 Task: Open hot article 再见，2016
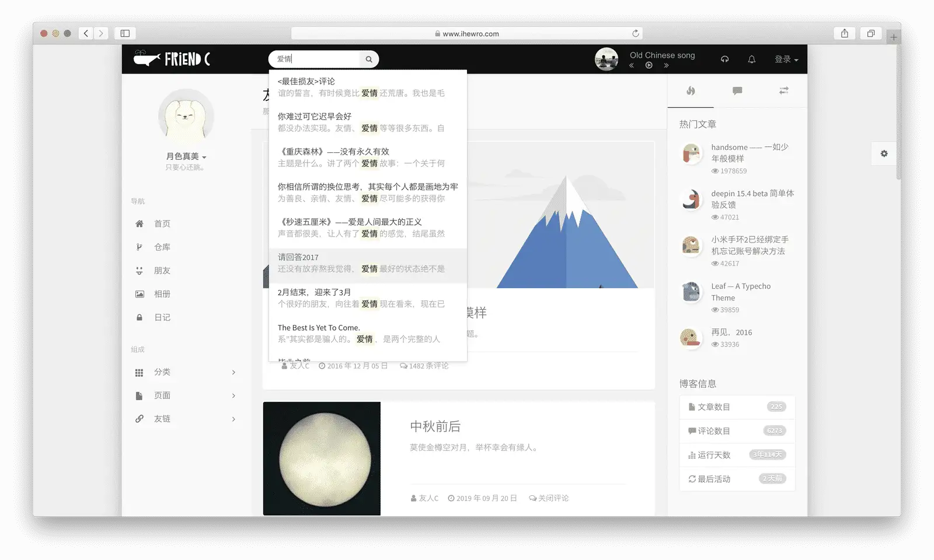pyautogui.click(x=731, y=332)
